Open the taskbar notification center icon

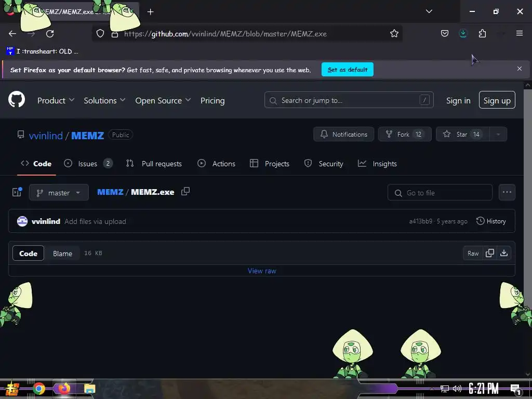point(516,389)
